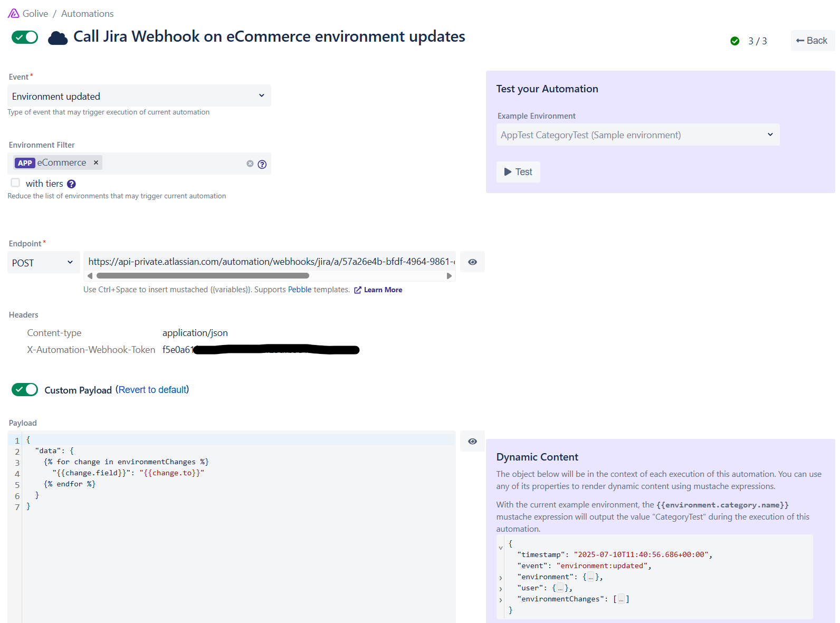Screen dimensions: 840x623
Task: Expand the environmentChanges node in Dynamic Content
Action: coord(501,600)
